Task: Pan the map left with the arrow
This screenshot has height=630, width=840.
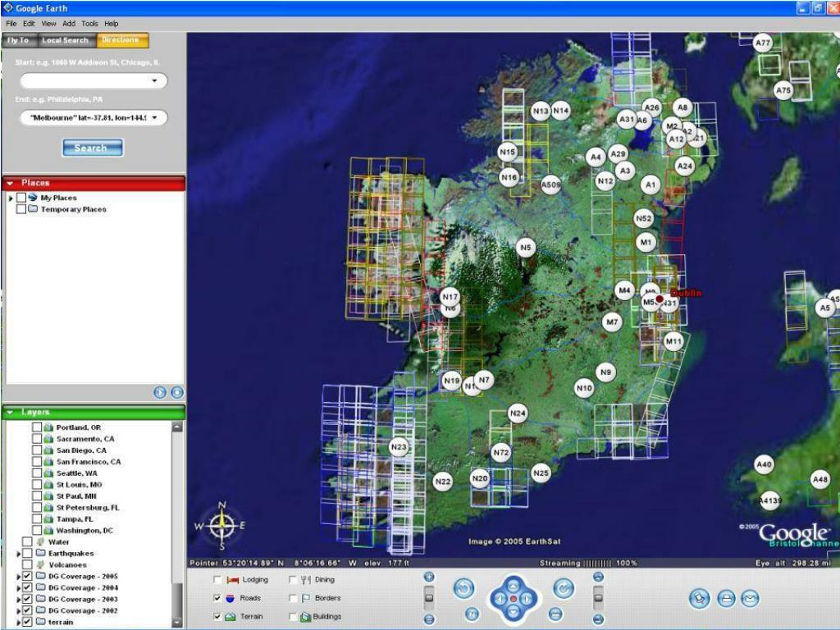Action: click(x=500, y=599)
